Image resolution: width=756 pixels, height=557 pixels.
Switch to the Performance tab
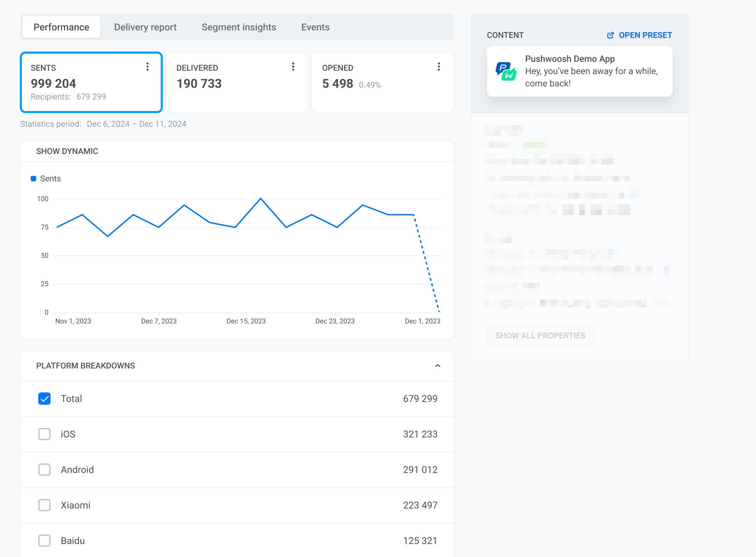pyautogui.click(x=61, y=27)
